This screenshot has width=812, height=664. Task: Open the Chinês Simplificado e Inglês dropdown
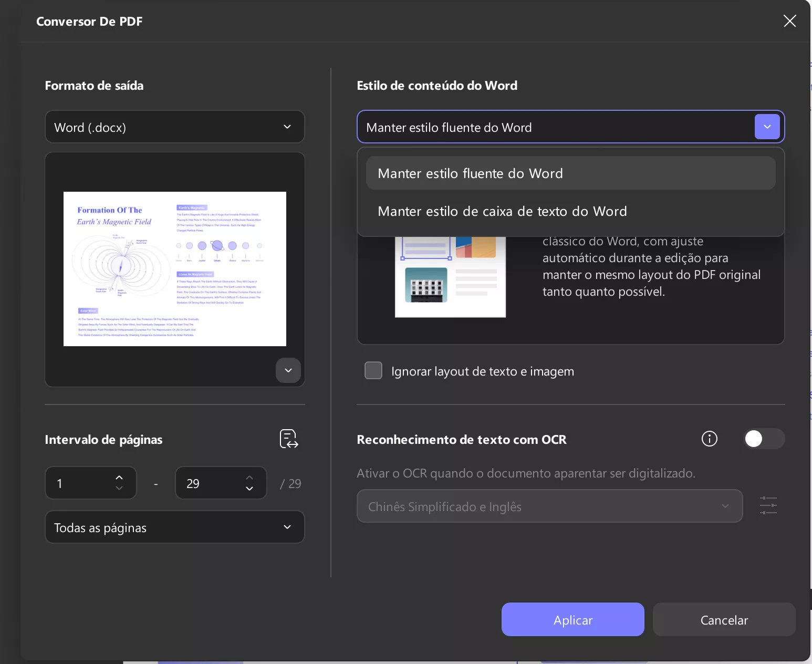tap(549, 506)
